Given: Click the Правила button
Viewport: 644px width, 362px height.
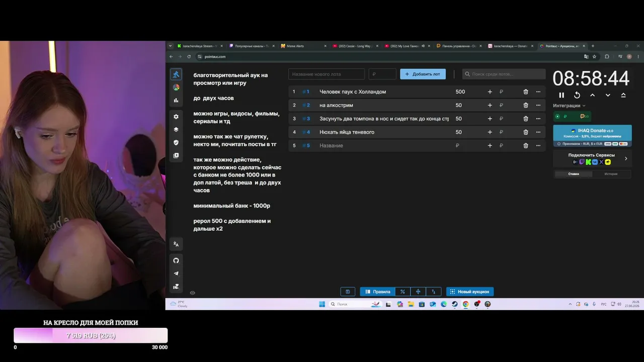Looking at the screenshot, I should coord(377,292).
